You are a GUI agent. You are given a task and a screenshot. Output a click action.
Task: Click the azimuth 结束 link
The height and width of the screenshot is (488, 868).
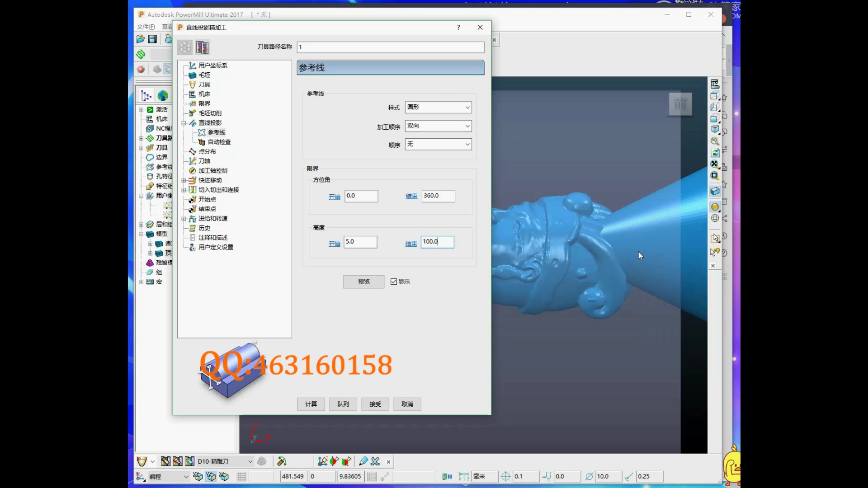411,197
